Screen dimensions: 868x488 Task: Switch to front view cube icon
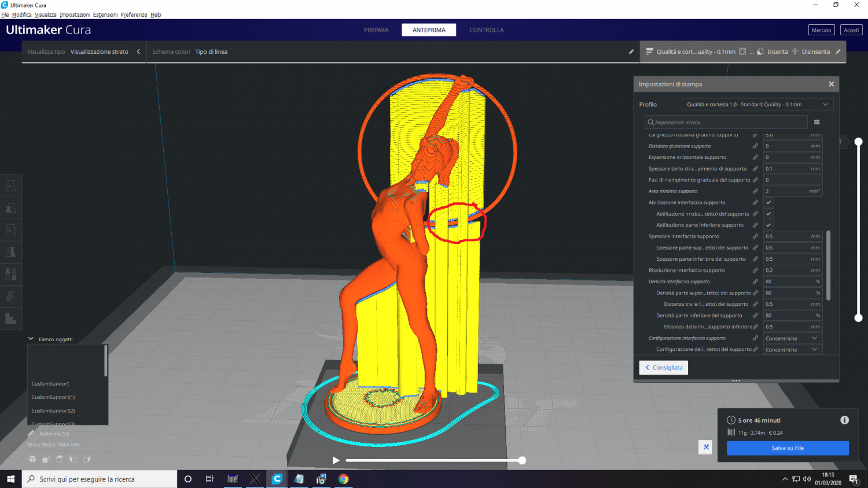(x=46, y=459)
